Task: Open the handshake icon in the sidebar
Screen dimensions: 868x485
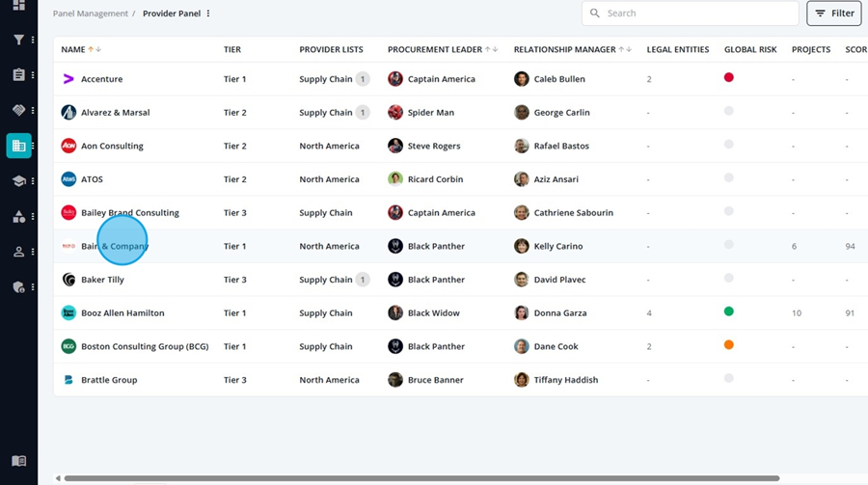Action: coord(19,110)
